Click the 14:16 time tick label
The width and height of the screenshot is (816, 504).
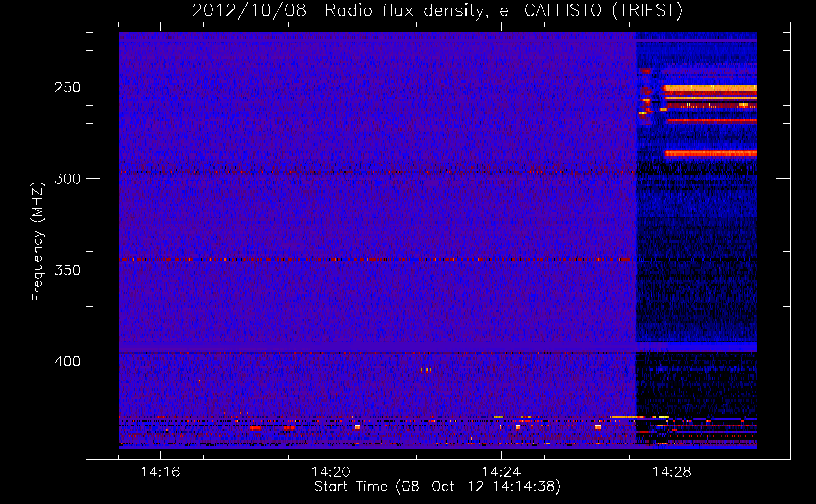pyautogui.click(x=160, y=472)
